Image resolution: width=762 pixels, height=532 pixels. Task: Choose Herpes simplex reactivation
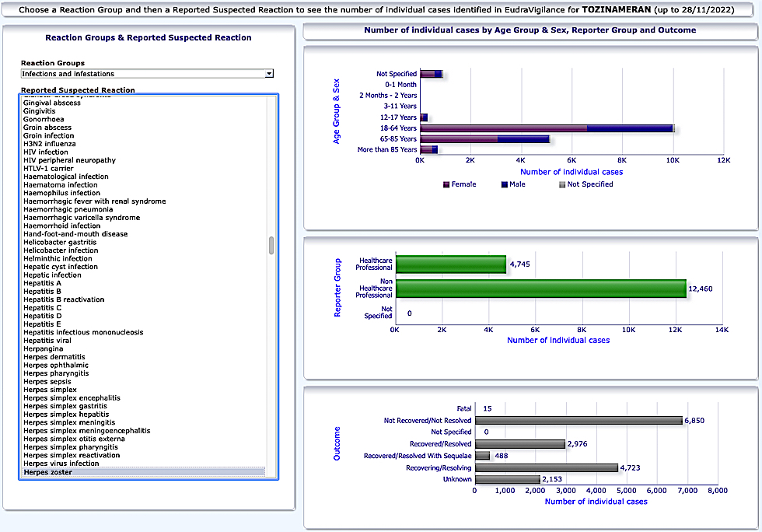pyautogui.click(x=72, y=455)
